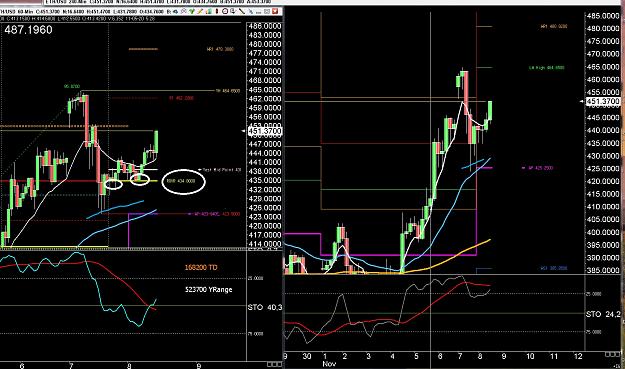Image resolution: width=625 pixels, height=369 pixels.
Task: Open the green bar chart studies icon
Action: click(209, 11)
